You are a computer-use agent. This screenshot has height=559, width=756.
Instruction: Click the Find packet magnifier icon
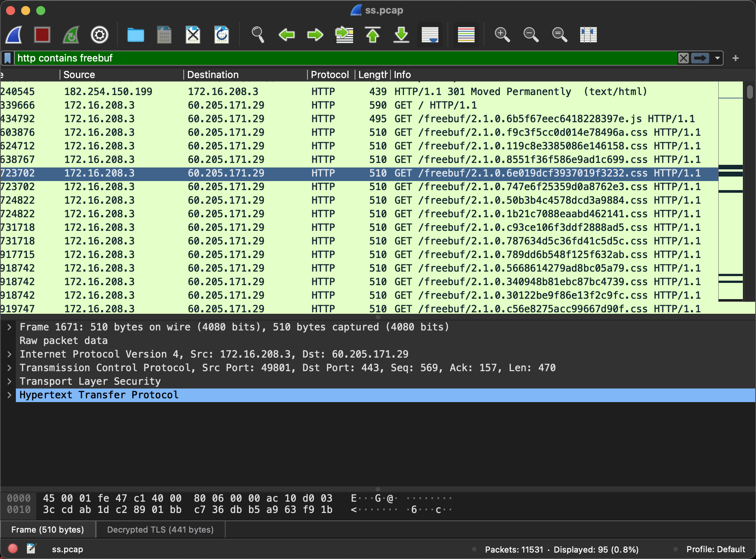pyautogui.click(x=258, y=35)
